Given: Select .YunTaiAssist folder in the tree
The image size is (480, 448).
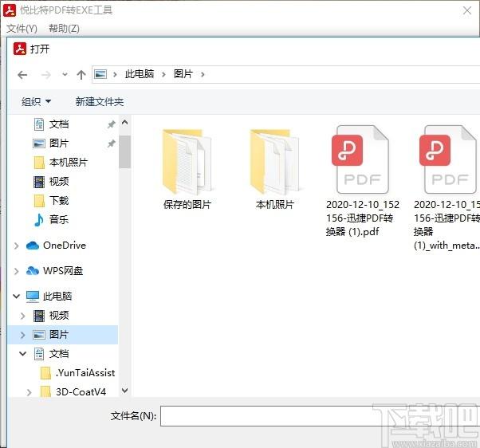Looking at the screenshot, I should [85, 373].
